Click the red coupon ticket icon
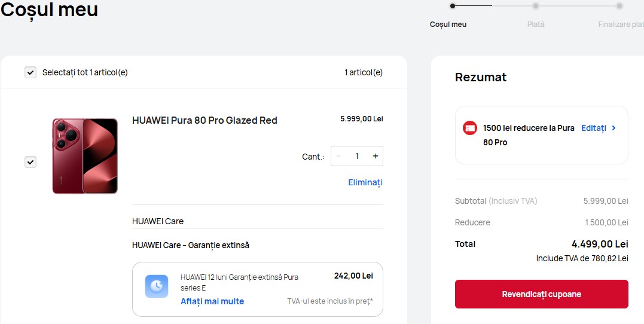The height and width of the screenshot is (324, 644). pyautogui.click(x=470, y=128)
